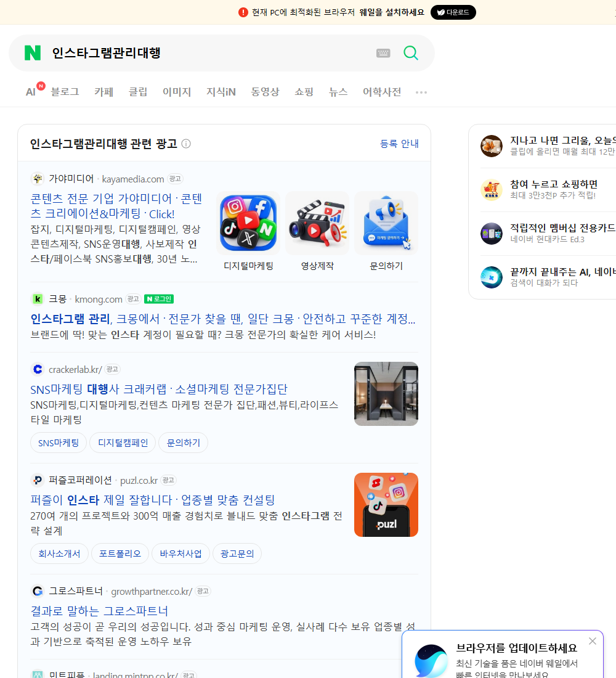
Task: Click the growthpartner.co.kr/ URL
Action: click(152, 592)
